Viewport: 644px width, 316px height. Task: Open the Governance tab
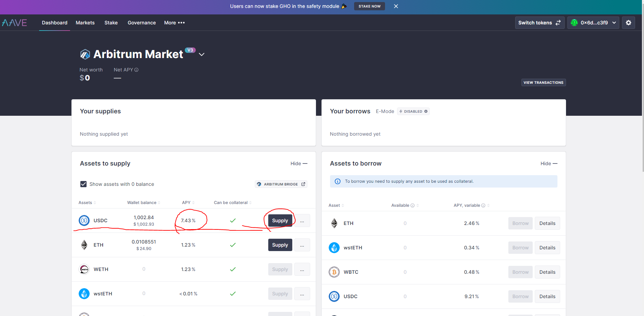(x=142, y=23)
